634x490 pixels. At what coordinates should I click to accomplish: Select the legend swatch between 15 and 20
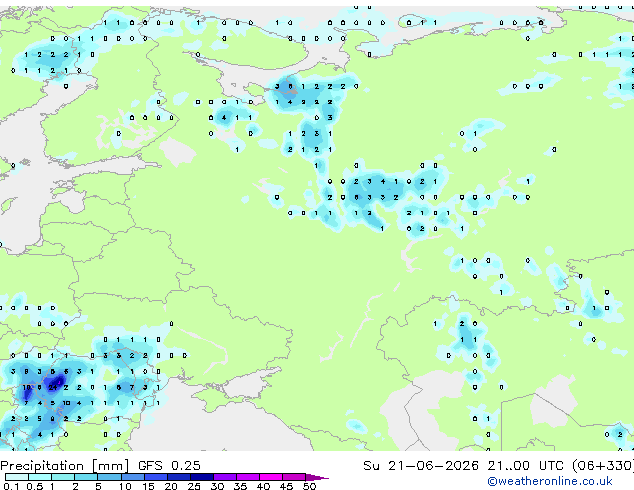[x=155, y=477]
